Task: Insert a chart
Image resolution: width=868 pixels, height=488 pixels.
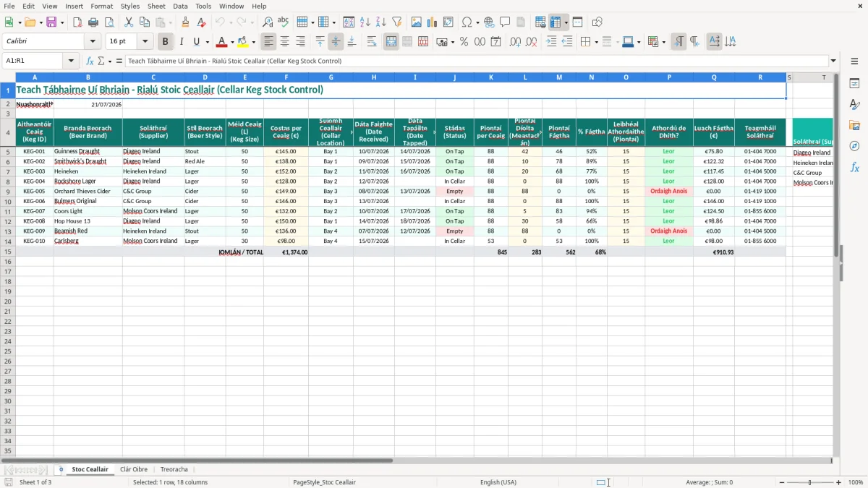Action: (433, 22)
